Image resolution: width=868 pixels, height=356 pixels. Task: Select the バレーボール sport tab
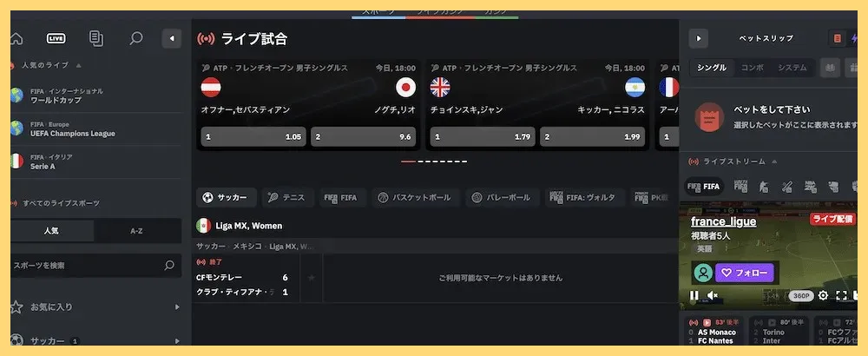point(503,198)
